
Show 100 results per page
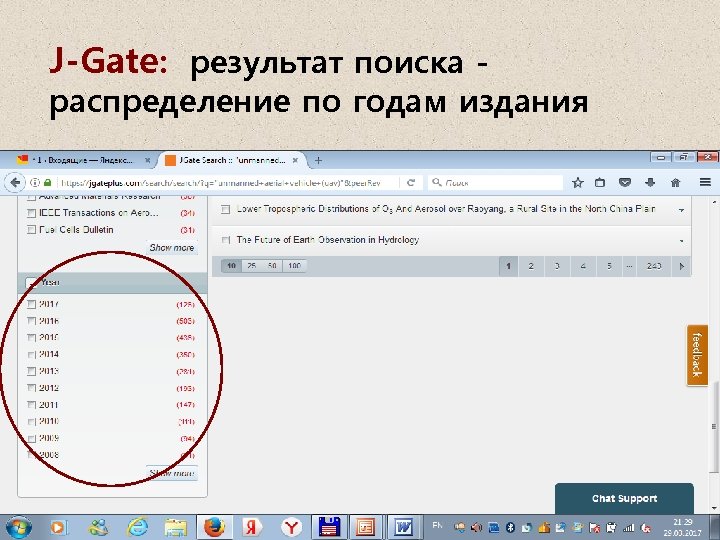[x=294, y=266]
